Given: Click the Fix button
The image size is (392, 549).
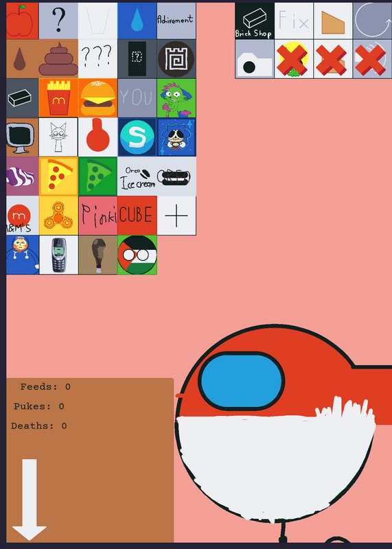Looking at the screenshot, I should tap(294, 21).
